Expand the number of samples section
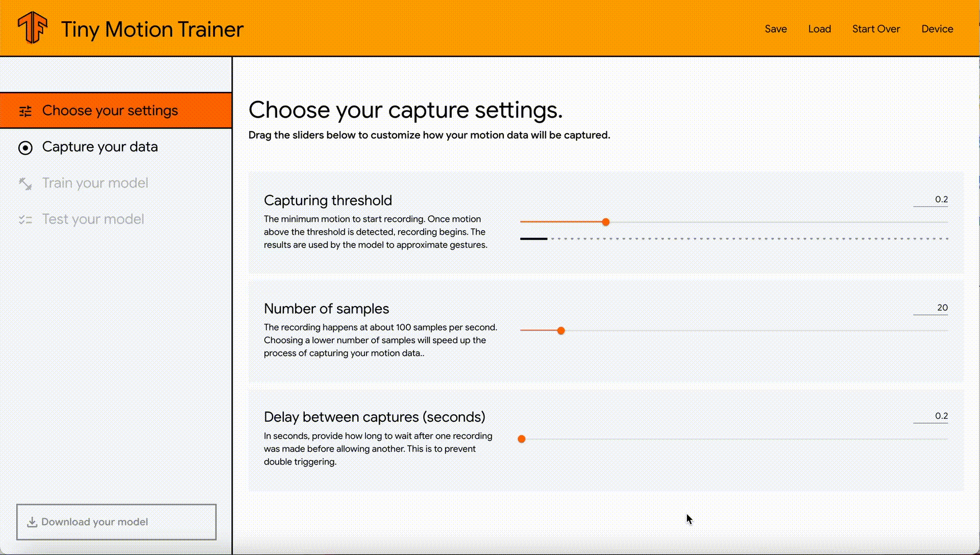Image resolution: width=980 pixels, height=555 pixels. click(326, 308)
